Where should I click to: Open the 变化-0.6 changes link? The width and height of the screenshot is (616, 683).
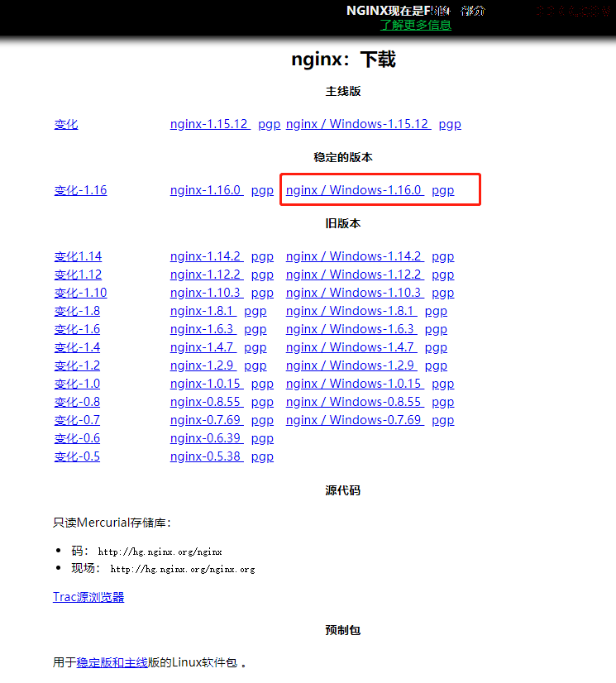77,438
